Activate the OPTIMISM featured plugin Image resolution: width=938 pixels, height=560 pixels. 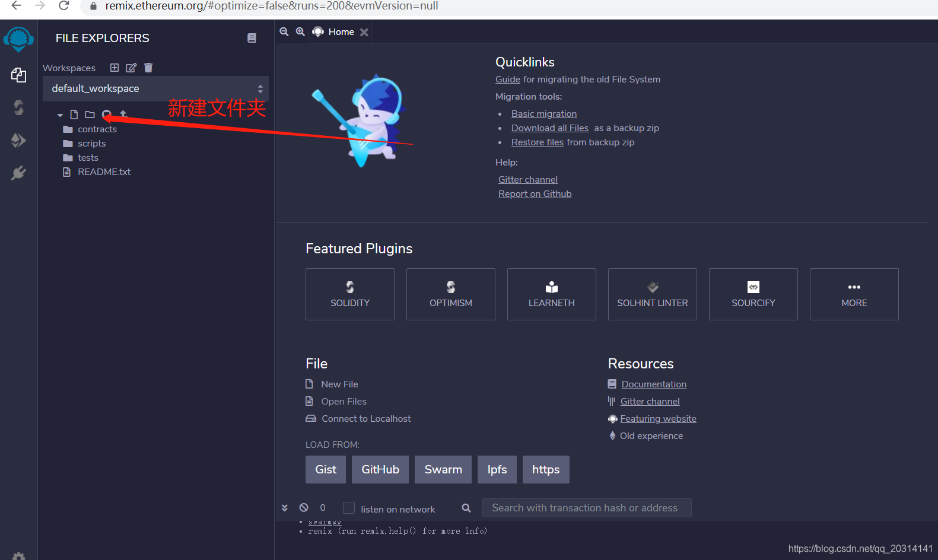click(x=451, y=294)
